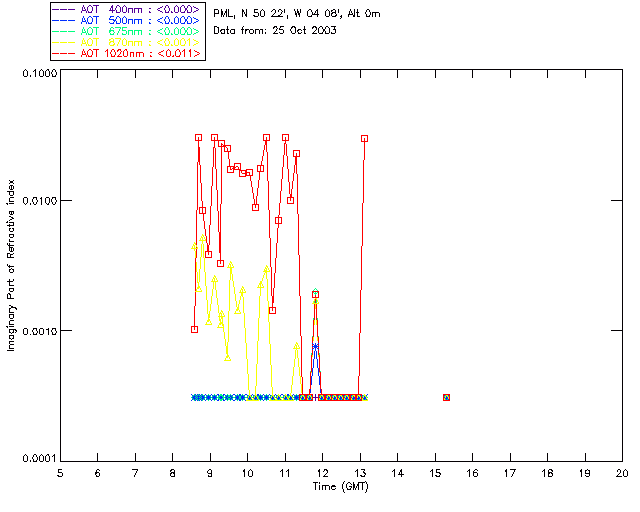The width and height of the screenshot is (640, 512).
Task: Click the red square marker at the 10.5 GMT peak
Action: point(267,138)
